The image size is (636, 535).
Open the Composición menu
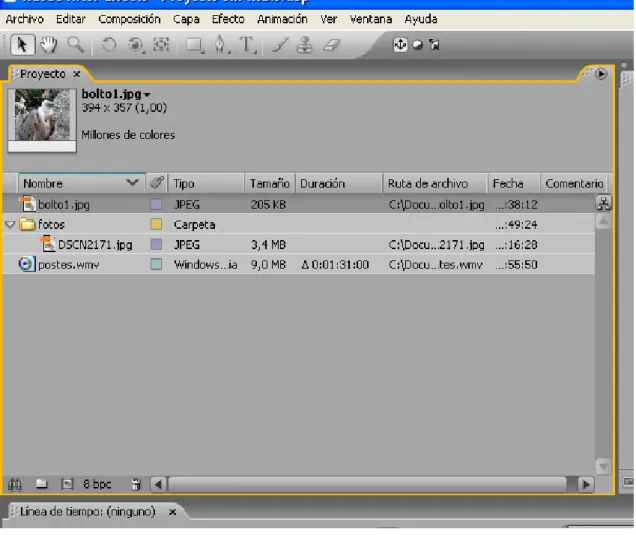pyautogui.click(x=129, y=19)
